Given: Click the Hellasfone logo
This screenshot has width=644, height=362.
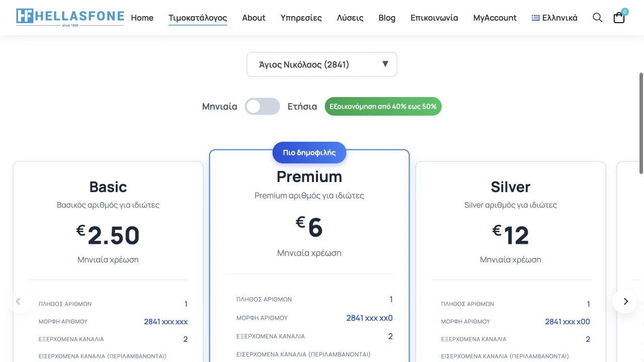Looking at the screenshot, I should pyautogui.click(x=70, y=17).
